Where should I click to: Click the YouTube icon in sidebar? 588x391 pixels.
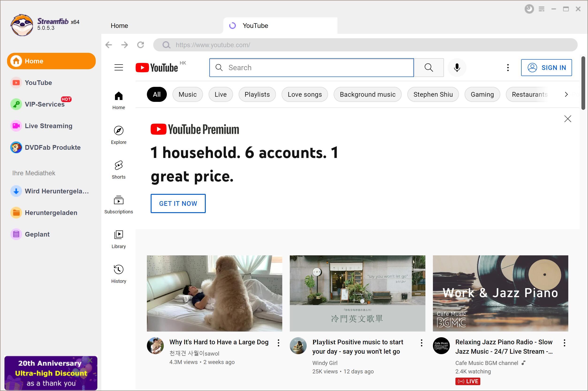[x=16, y=82]
